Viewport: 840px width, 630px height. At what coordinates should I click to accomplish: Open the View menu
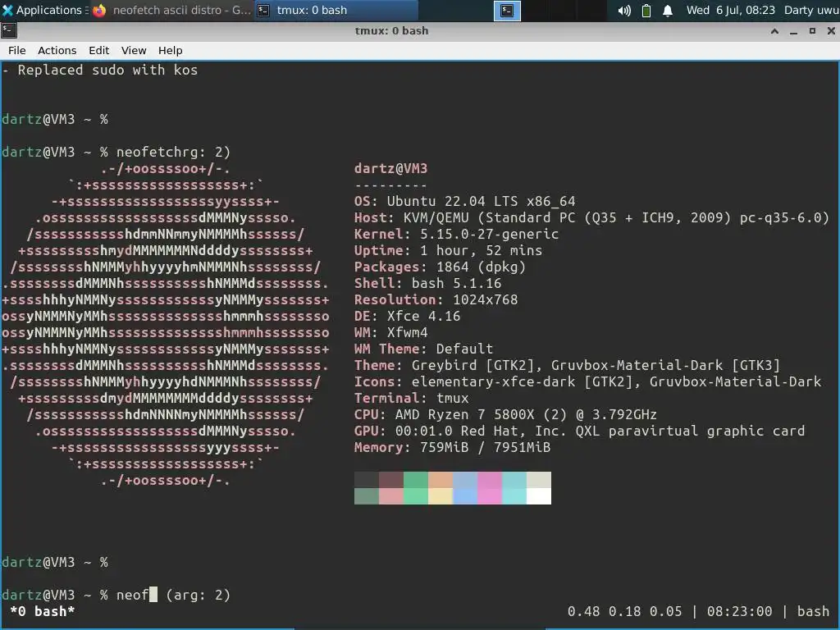pyautogui.click(x=134, y=50)
